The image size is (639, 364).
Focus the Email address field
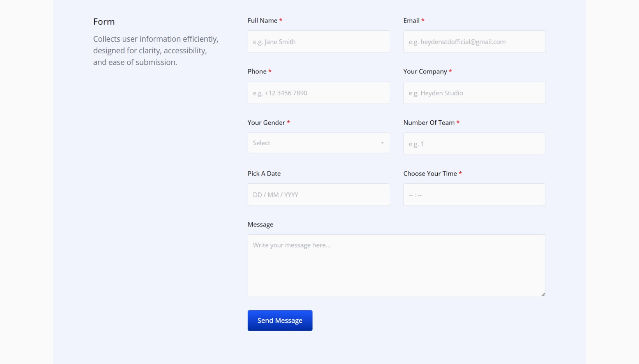pyautogui.click(x=474, y=42)
